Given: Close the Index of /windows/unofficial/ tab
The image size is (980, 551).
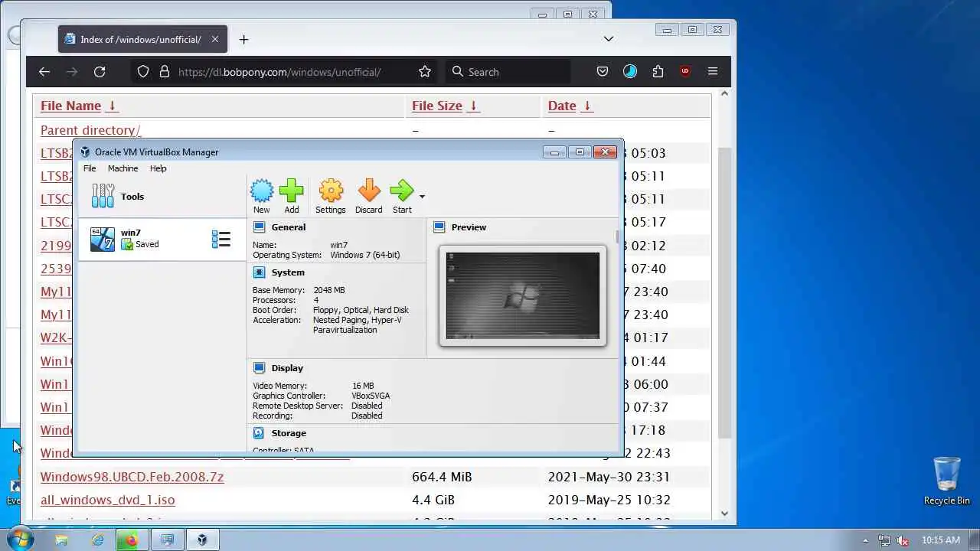Looking at the screenshot, I should click(215, 40).
